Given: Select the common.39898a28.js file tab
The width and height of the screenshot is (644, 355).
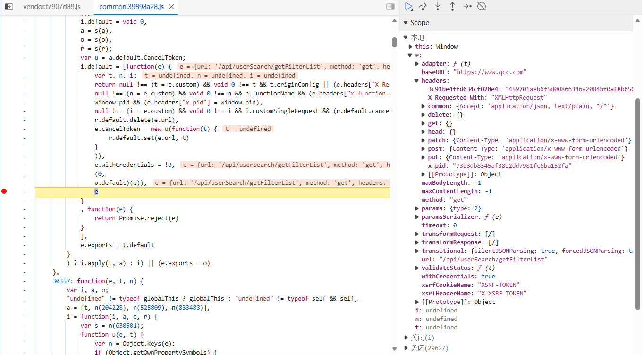Looking at the screenshot, I should pos(131,7).
